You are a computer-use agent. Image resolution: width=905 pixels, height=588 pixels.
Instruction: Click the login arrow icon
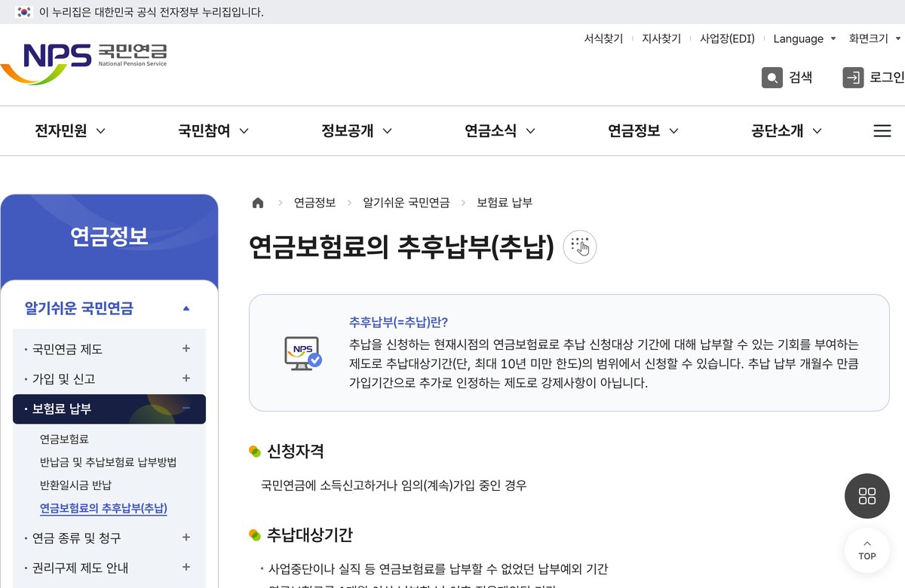pos(853,77)
